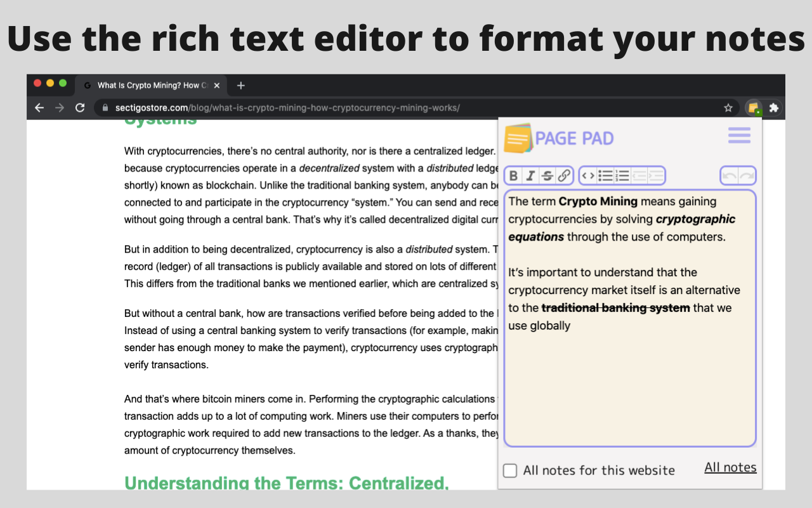Click the 'Understanding the Terms: Centralized' heading
This screenshot has width=812, height=508.
tap(287, 483)
